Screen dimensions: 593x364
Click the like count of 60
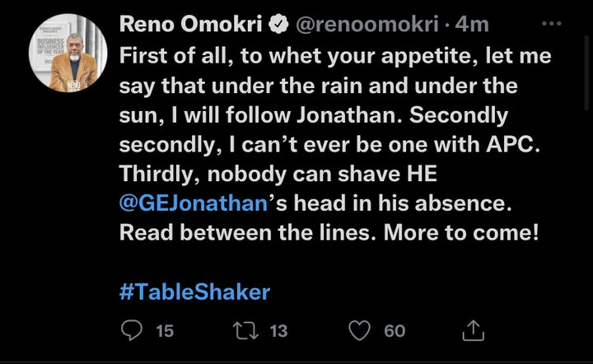click(x=395, y=330)
